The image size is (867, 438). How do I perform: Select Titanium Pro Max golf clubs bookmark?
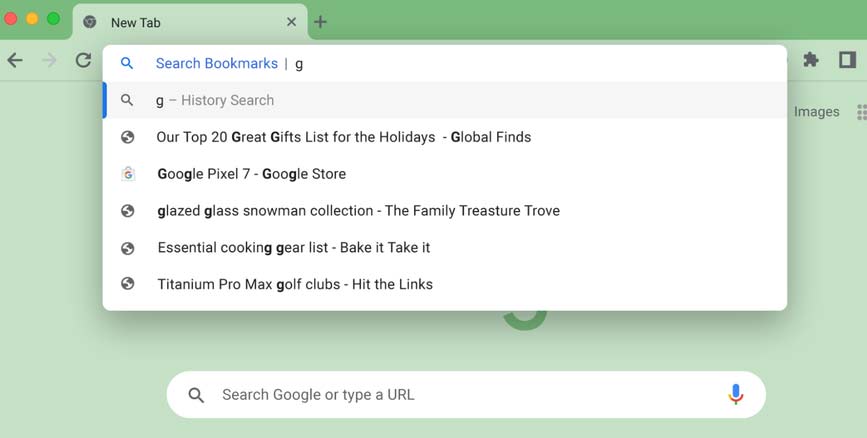445,284
